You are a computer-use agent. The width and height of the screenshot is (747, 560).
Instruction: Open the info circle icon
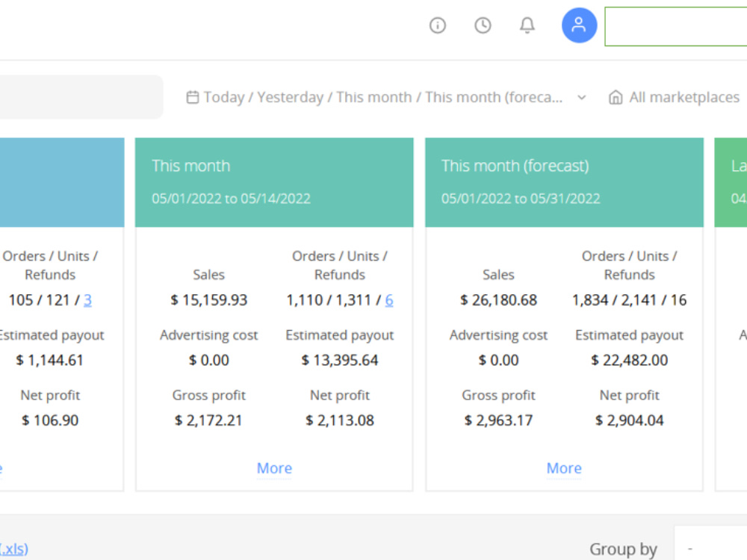437,25
